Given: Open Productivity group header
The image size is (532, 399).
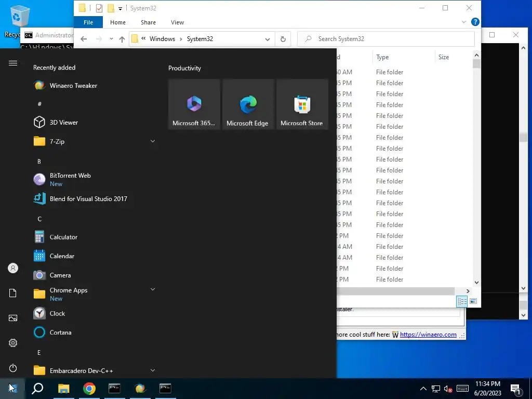Looking at the screenshot, I should pyautogui.click(x=184, y=68).
